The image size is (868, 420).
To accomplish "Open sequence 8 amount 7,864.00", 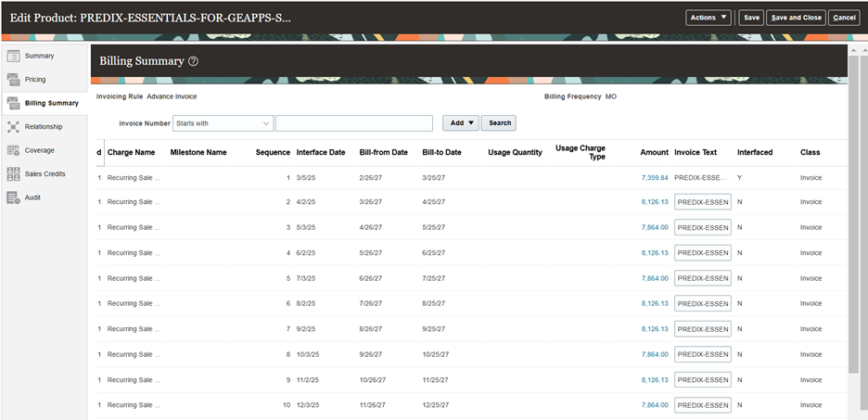I will click(655, 355).
